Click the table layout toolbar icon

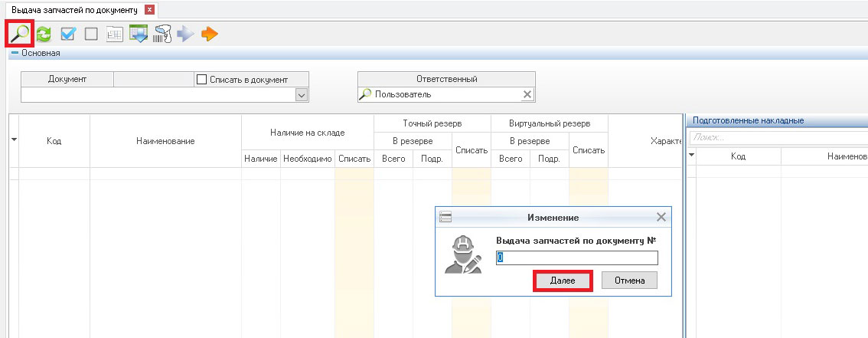115,34
